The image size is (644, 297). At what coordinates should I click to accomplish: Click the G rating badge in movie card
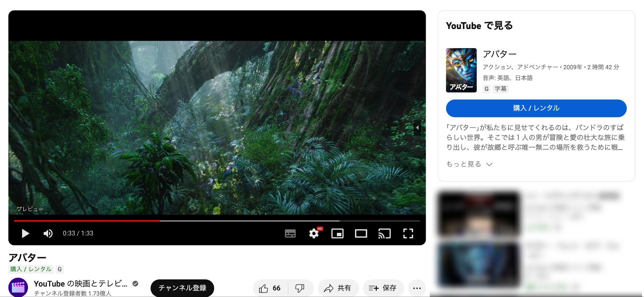click(x=487, y=89)
